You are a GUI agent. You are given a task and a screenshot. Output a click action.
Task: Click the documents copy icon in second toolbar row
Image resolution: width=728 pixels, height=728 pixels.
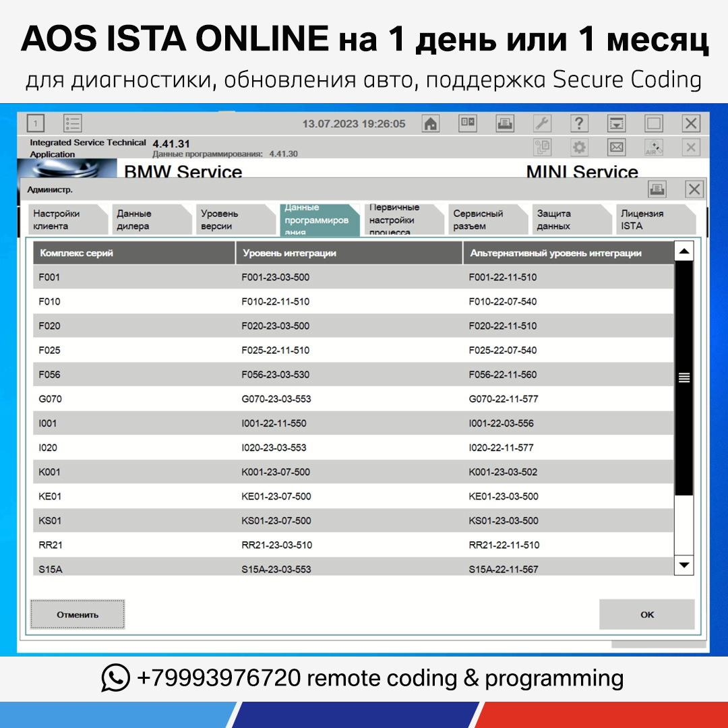point(542,148)
